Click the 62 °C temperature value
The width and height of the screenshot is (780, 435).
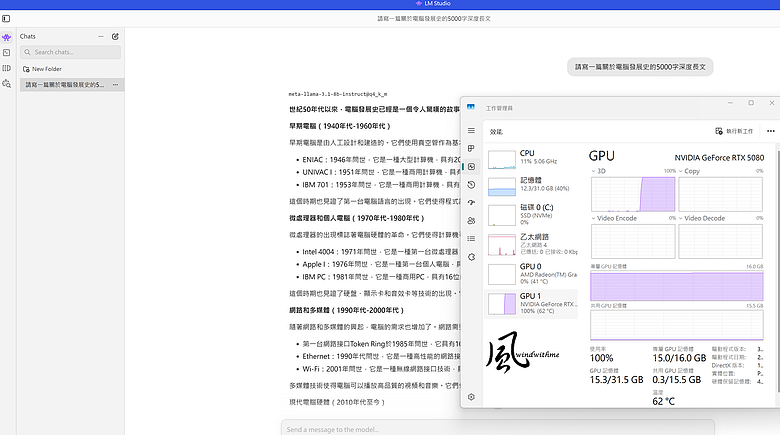pos(663,401)
